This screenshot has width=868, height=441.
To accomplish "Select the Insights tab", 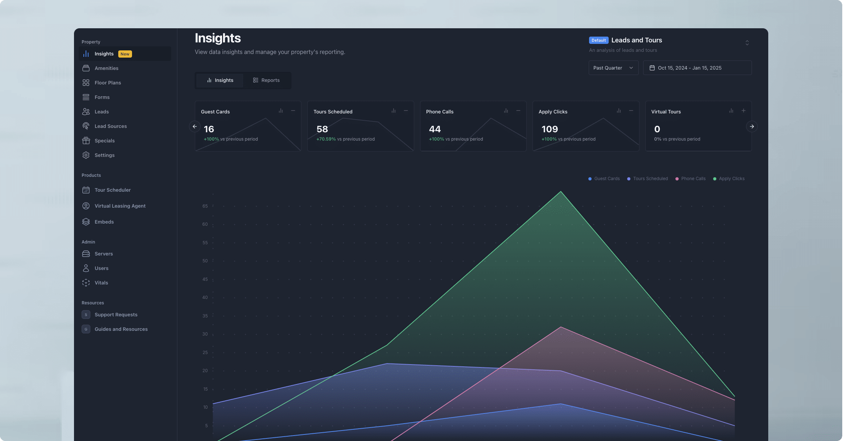I will (x=219, y=80).
